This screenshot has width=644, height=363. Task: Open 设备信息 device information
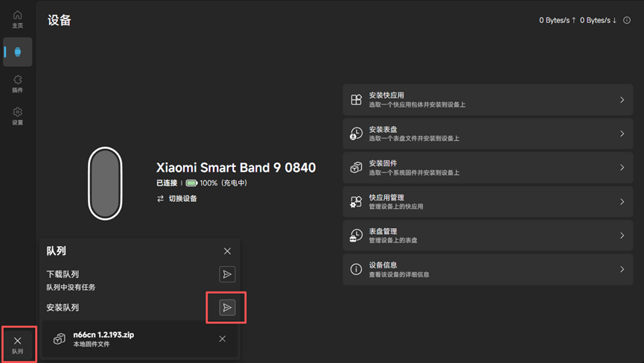[488, 269]
